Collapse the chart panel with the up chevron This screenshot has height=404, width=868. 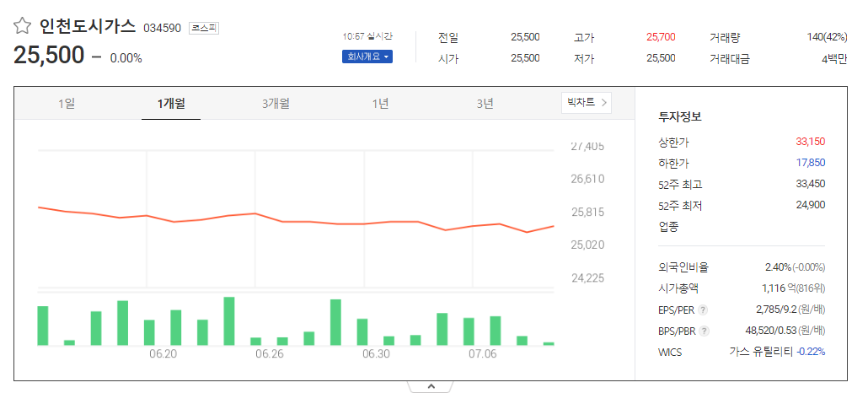pos(431,387)
